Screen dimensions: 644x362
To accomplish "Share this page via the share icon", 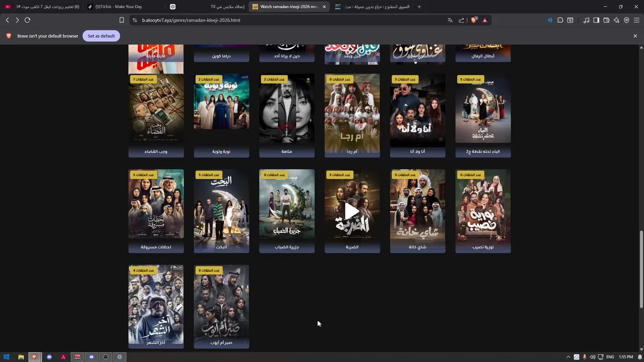I will (x=461, y=20).
